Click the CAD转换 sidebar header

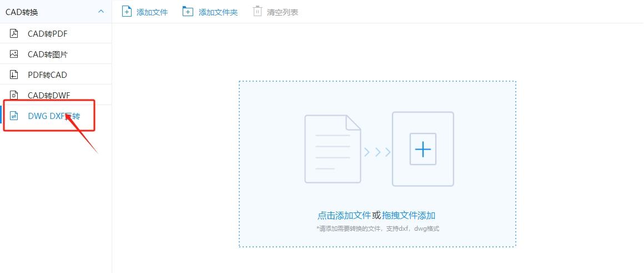[56, 12]
